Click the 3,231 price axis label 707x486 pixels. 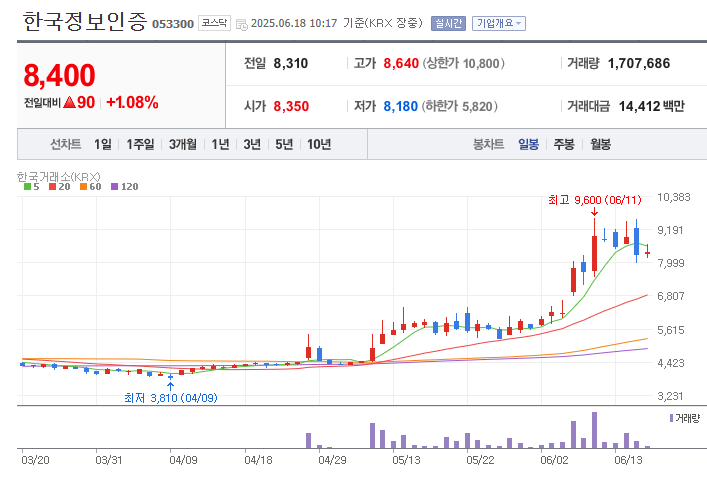coord(670,396)
